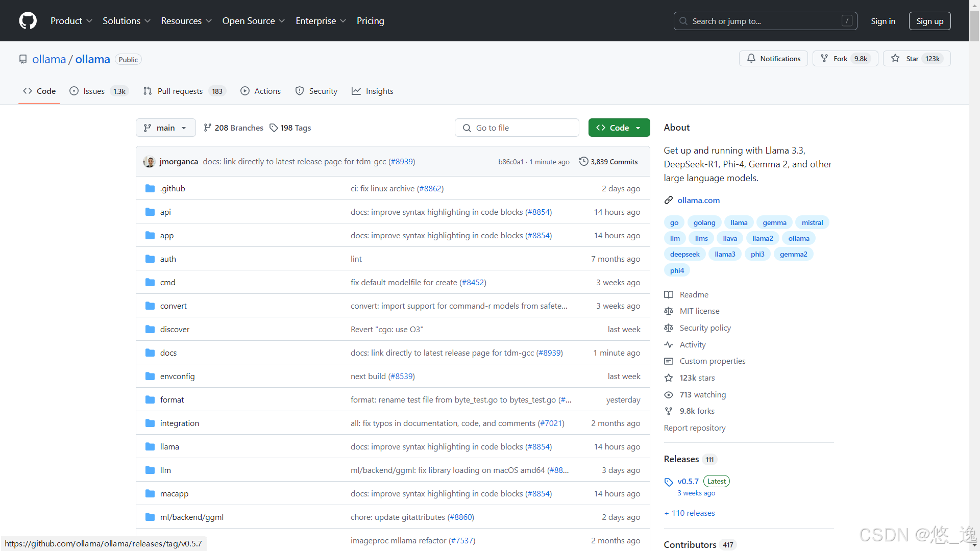
Task: Click the ollama.com link icon
Action: pos(669,201)
